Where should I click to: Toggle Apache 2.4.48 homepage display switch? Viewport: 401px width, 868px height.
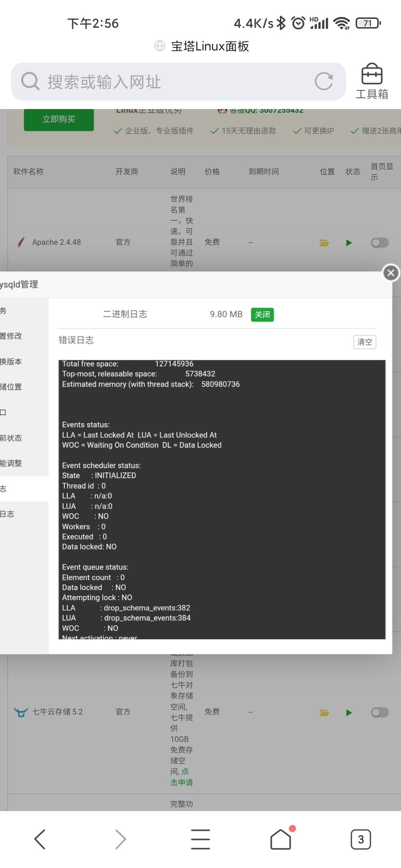point(380,243)
